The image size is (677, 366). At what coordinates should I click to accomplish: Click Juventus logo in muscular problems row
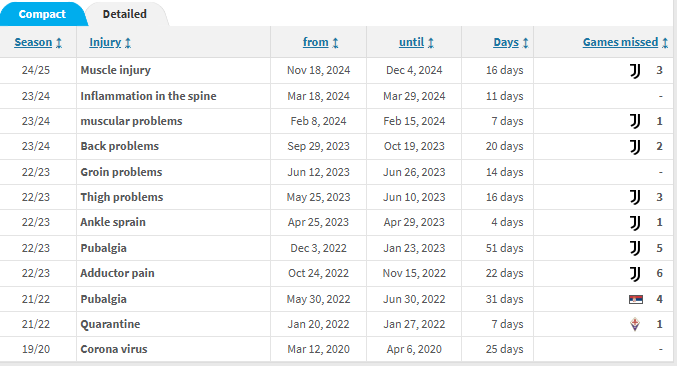click(x=635, y=121)
